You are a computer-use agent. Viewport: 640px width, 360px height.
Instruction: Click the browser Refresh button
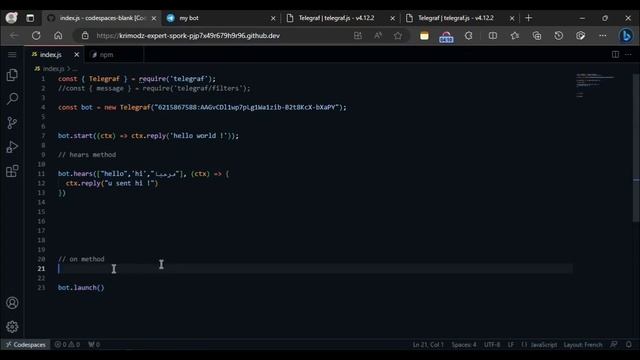[x=36, y=36]
